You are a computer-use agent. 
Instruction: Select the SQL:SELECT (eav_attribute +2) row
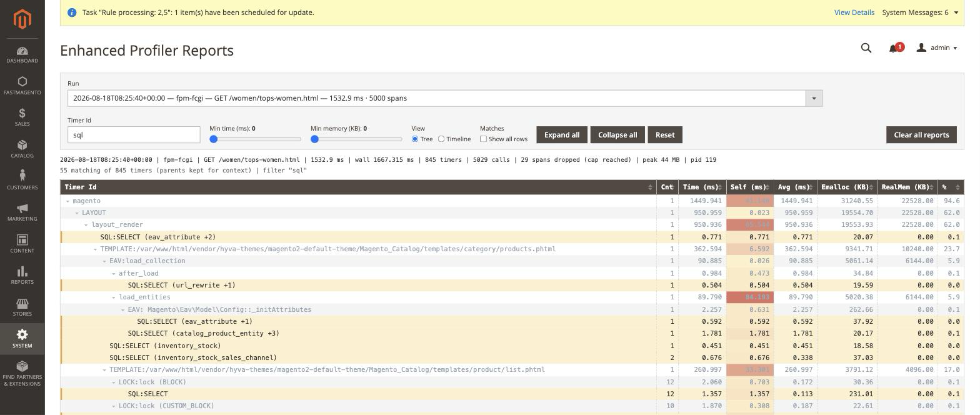click(x=512, y=237)
